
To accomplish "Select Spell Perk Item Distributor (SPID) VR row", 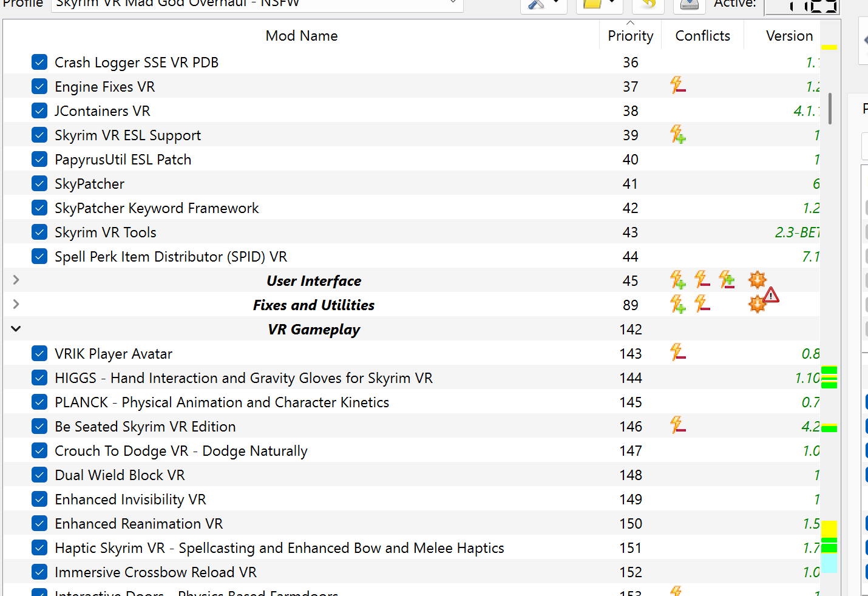I will tap(412, 256).
